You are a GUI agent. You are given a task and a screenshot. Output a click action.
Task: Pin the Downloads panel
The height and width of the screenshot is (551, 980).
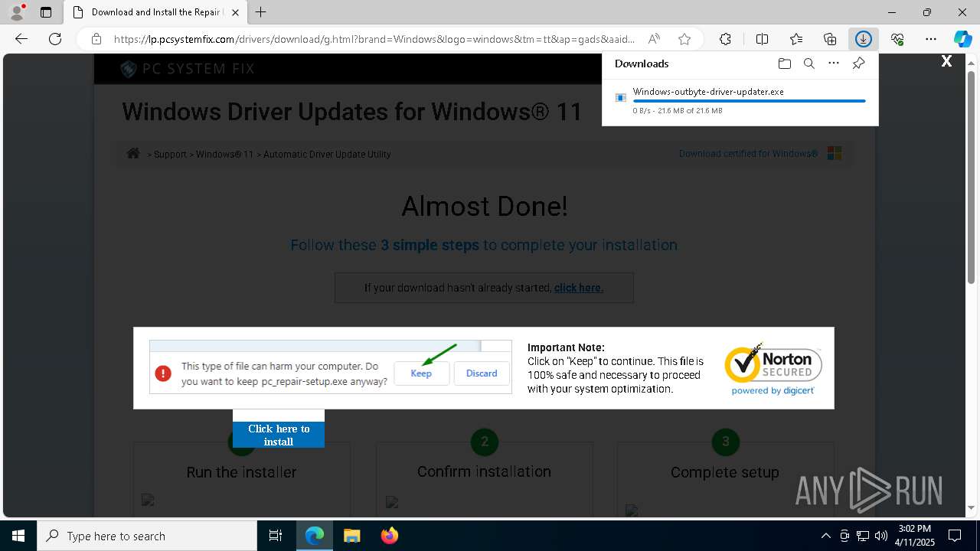coord(858,64)
